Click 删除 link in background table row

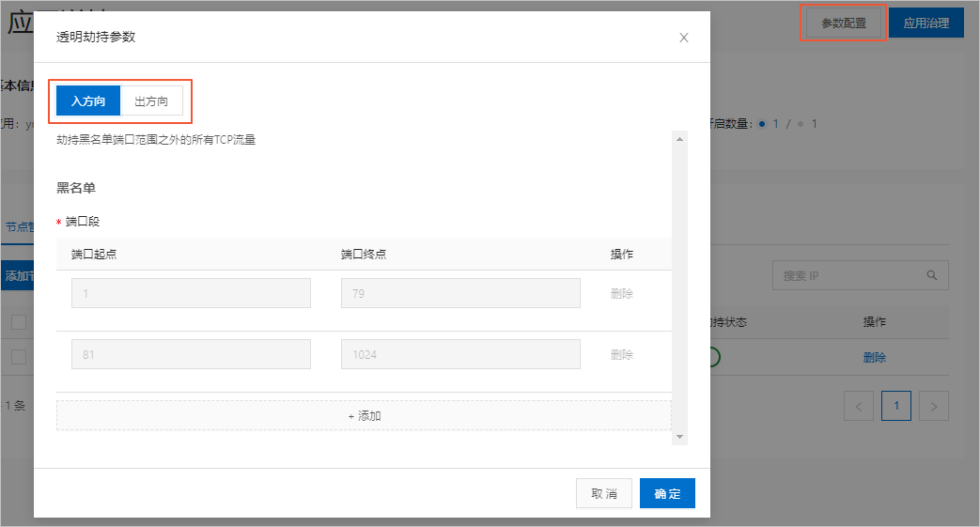click(875, 358)
